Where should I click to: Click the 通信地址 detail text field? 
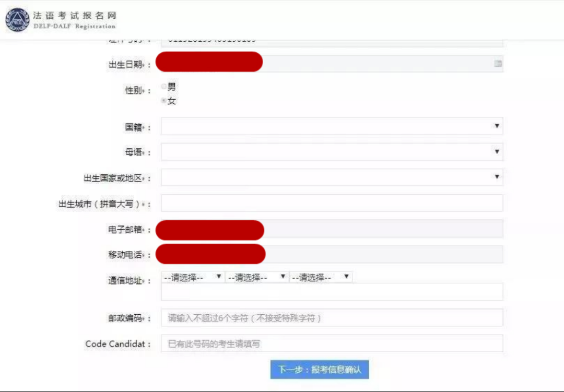(332, 292)
